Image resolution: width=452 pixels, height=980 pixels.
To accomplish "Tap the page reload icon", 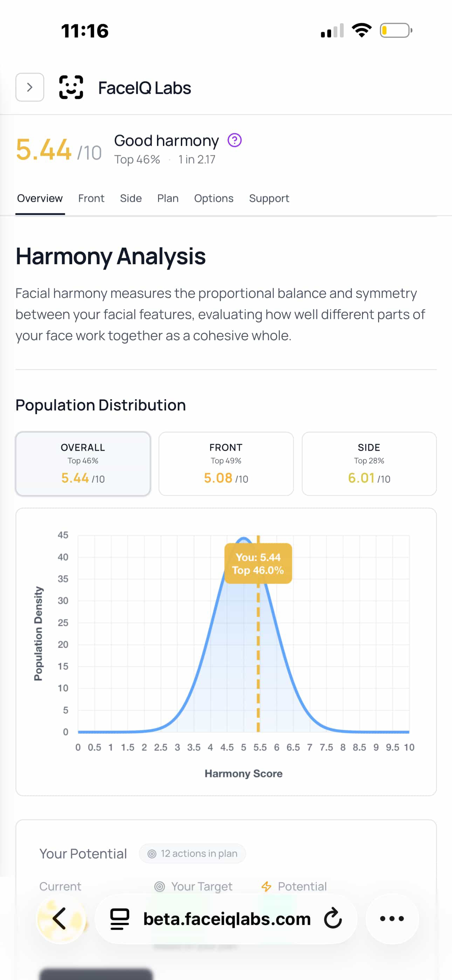I will click(333, 918).
